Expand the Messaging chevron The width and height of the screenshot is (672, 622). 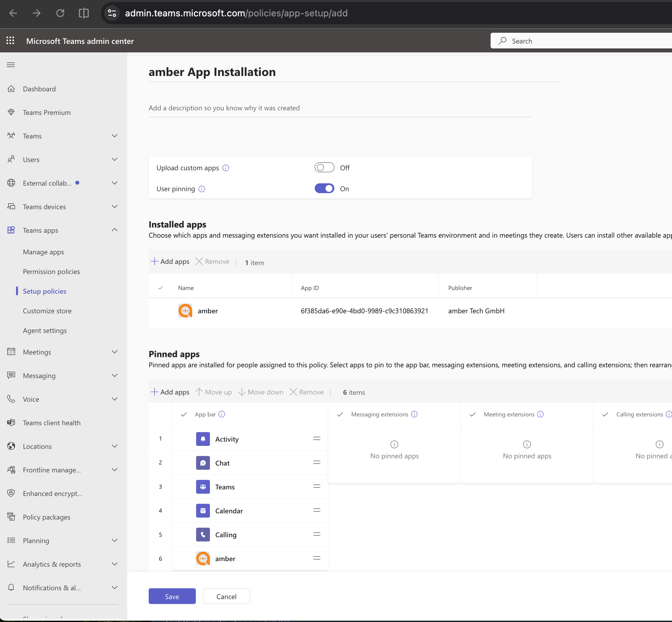click(115, 375)
